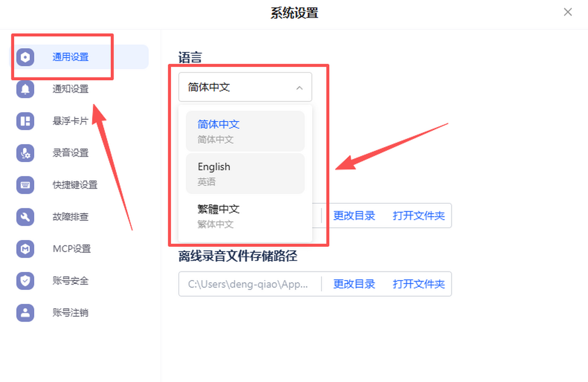Click the 悬浮卡片 layout icon

tap(25, 121)
